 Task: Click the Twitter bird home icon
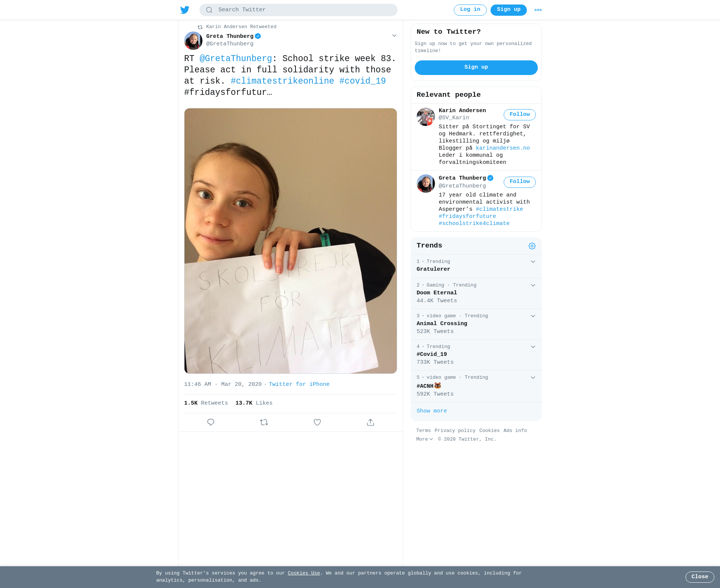coord(185,10)
